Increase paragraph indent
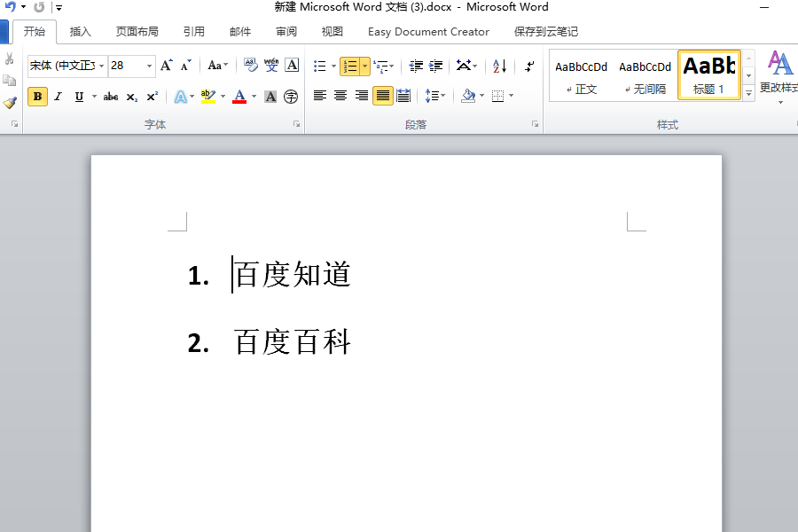Image resolution: width=798 pixels, height=532 pixels. [x=435, y=66]
